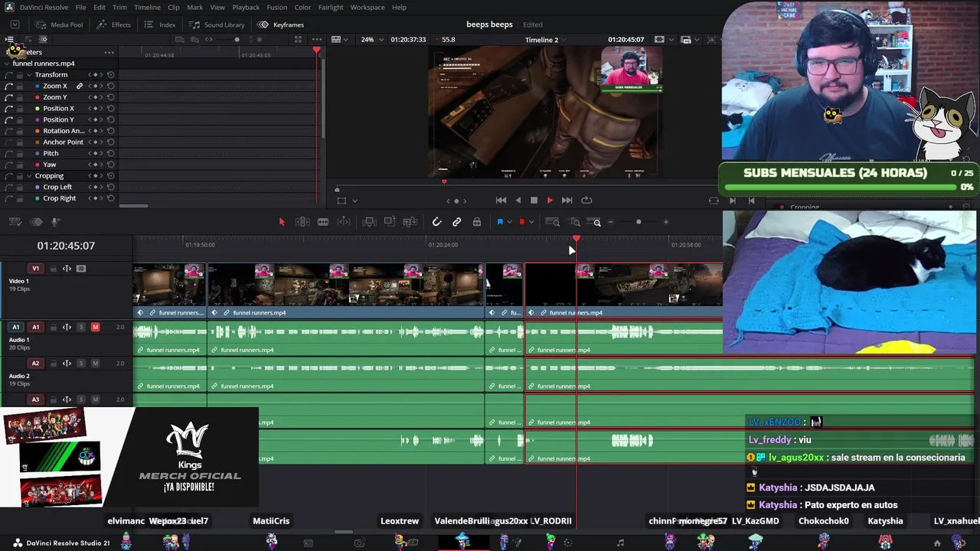Activate the Trim Edit Mode tool
The height and width of the screenshot is (551, 980).
(302, 222)
